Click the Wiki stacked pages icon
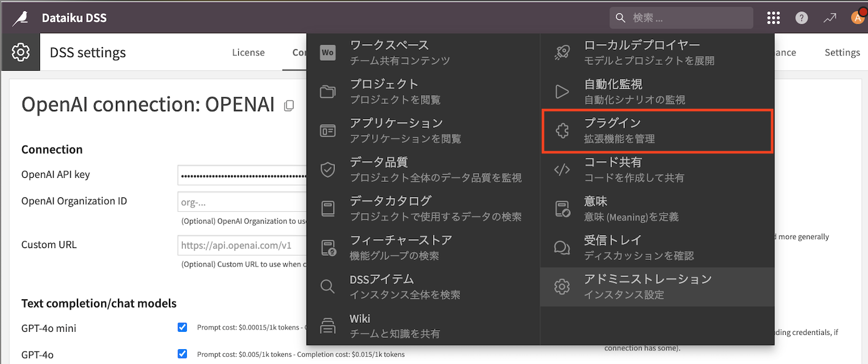The height and width of the screenshot is (364, 868). point(327,326)
